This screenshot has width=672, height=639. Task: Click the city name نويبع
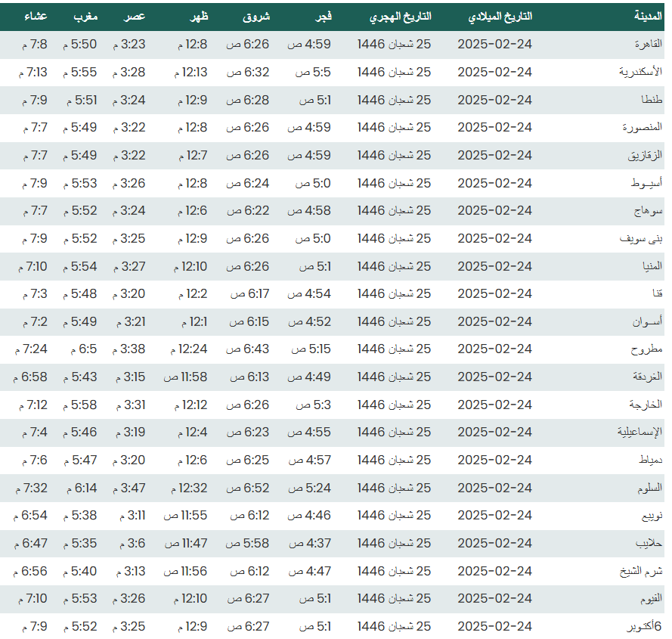(652, 516)
